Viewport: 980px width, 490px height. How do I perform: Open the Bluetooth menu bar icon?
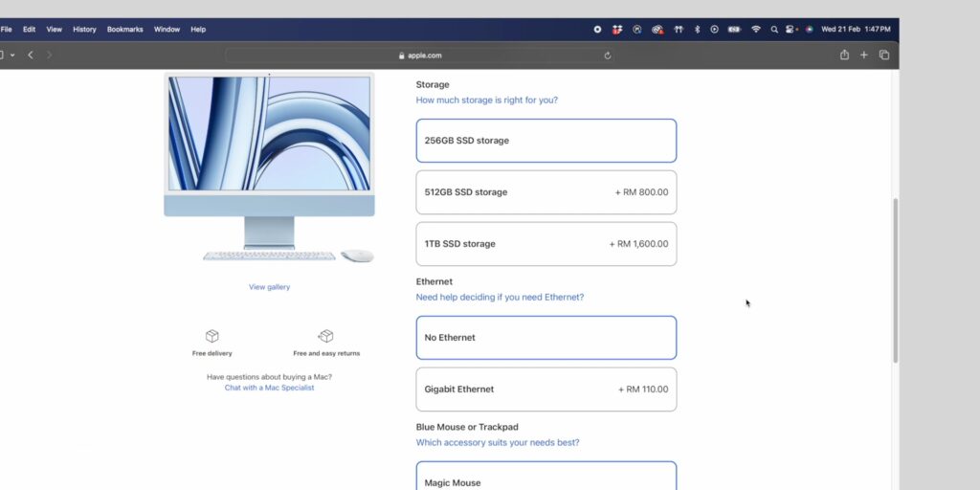click(x=697, y=30)
